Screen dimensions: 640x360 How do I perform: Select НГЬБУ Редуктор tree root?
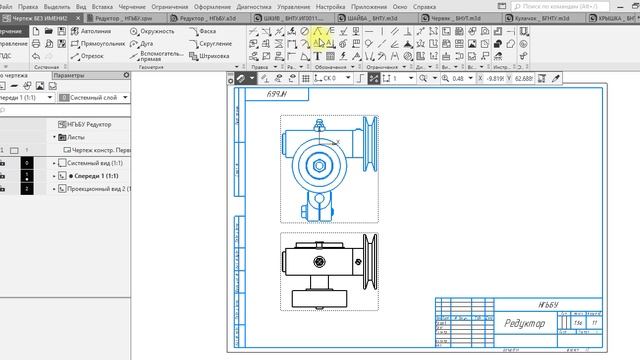click(84, 124)
